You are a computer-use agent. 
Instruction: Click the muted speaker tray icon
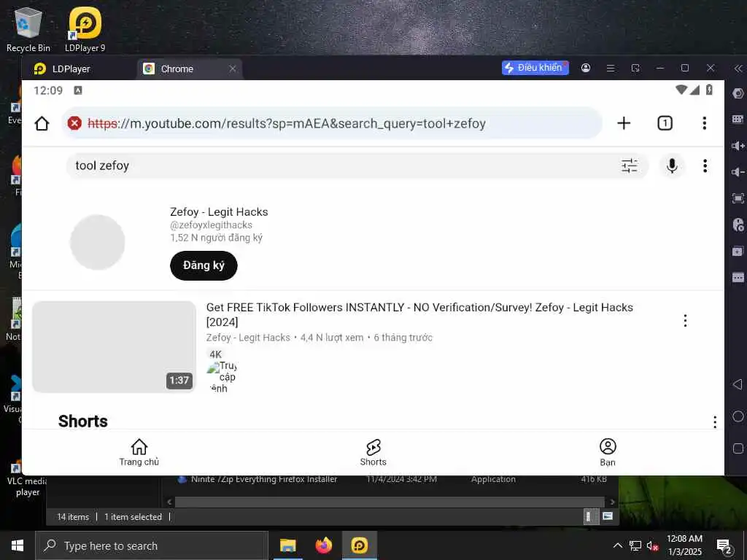pyautogui.click(x=653, y=545)
